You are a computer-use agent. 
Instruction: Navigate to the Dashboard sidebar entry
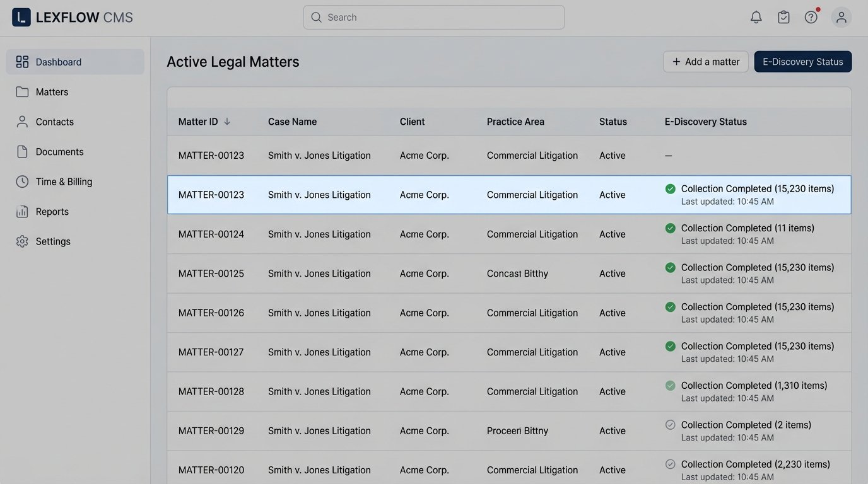(58, 62)
